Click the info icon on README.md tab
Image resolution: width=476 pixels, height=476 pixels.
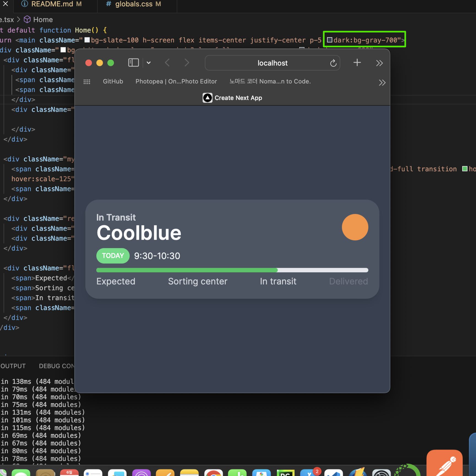click(25, 4)
